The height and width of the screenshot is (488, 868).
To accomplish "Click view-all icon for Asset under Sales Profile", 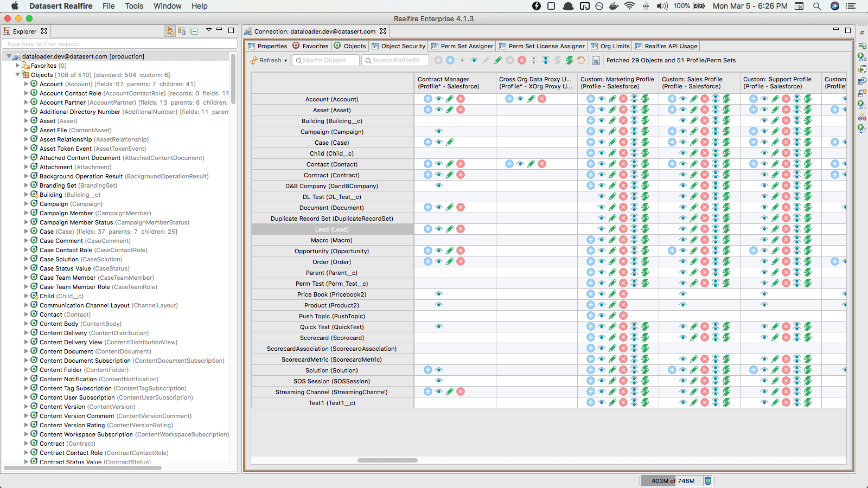I will pyautogui.click(x=716, y=110).
